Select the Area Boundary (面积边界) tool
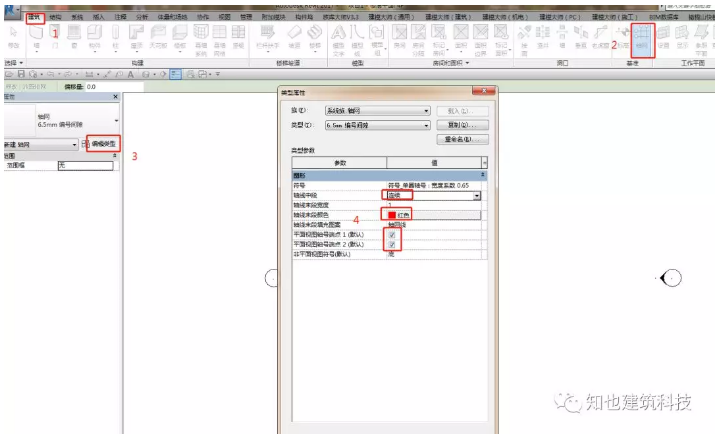The height and width of the screenshot is (440, 716). (480, 40)
